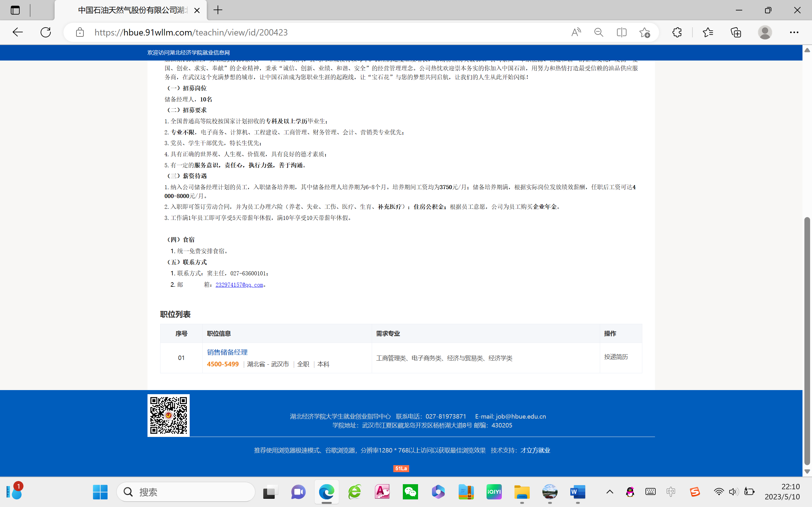812x507 pixels.
Task: Open browser Extensions puzzle icon
Action: (677, 32)
